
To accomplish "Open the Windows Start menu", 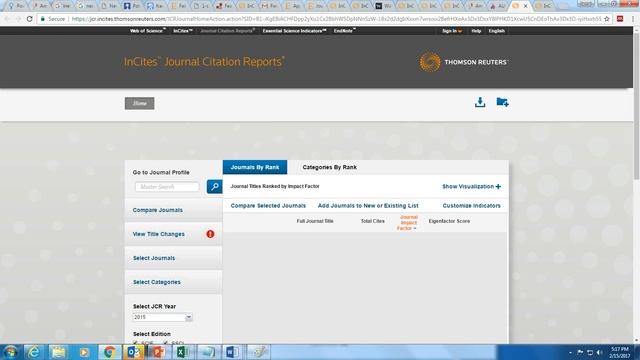I will click(10, 352).
